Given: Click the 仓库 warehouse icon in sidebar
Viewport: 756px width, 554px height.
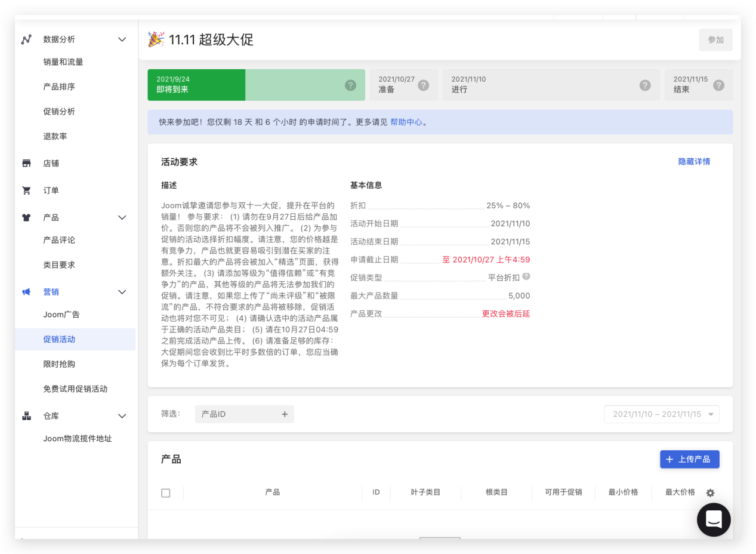Looking at the screenshot, I should click(x=26, y=415).
